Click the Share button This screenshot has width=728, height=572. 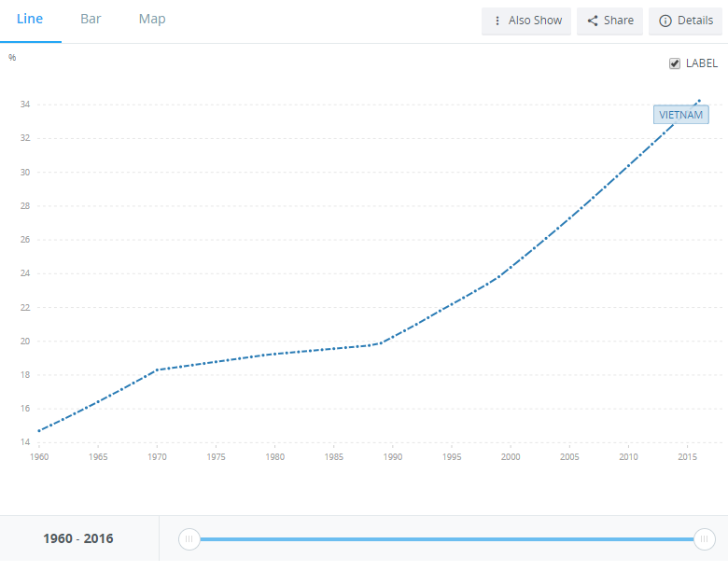click(x=609, y=21)
